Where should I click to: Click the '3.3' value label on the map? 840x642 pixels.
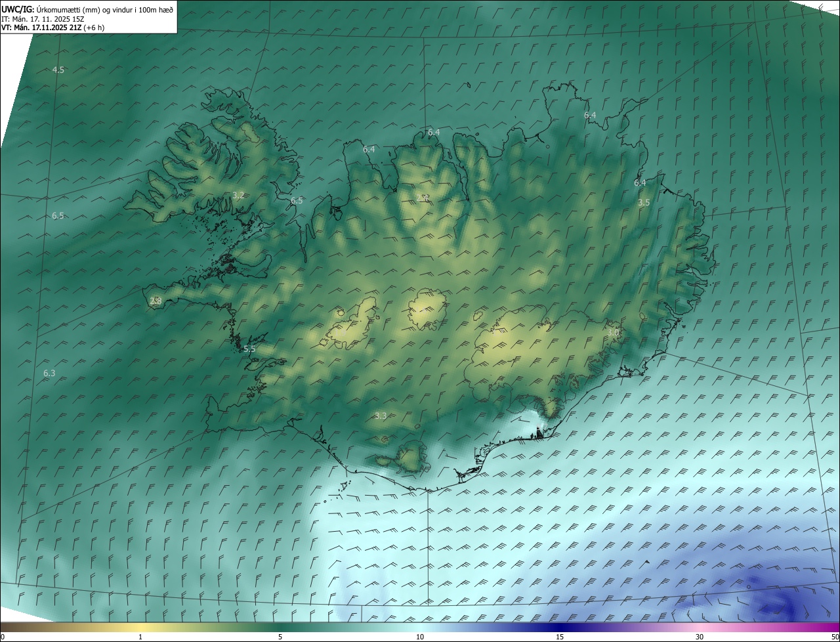click(381, 416)
